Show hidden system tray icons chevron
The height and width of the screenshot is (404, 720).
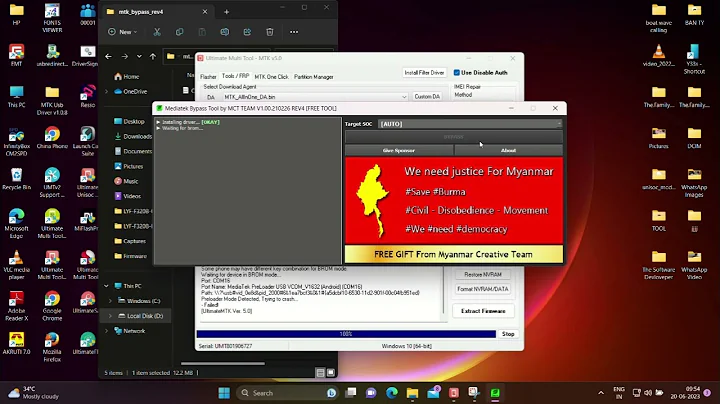click(x=601, y=393)
